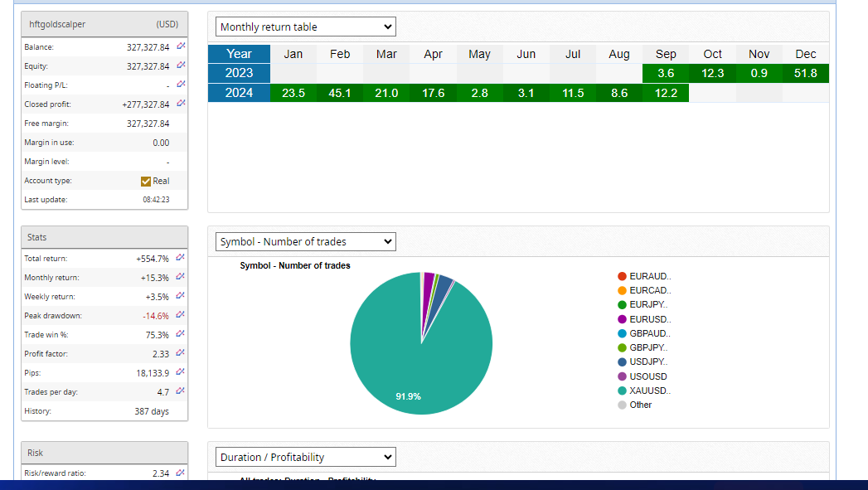The width and height of the screenshot is (868, 490).
Task: Click the chart icon beside Profit factor
Action: pyautogui.click(x=181, y=354)
